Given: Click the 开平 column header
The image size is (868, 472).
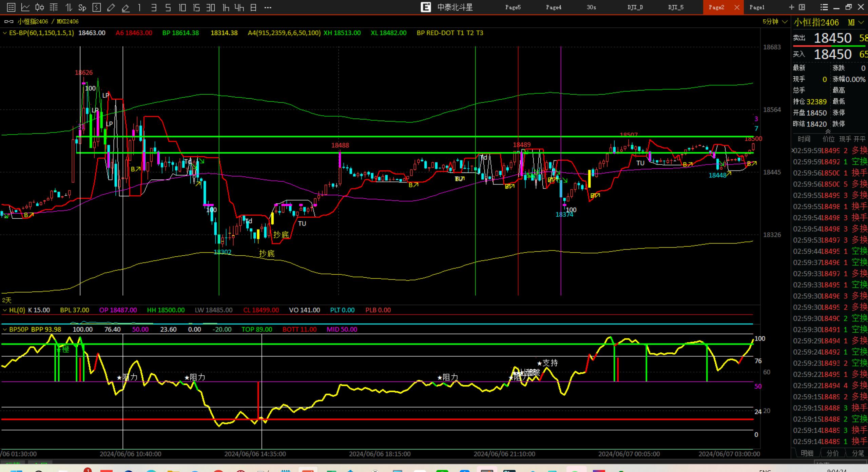Looking at the screenshot, I should [860, 139].
